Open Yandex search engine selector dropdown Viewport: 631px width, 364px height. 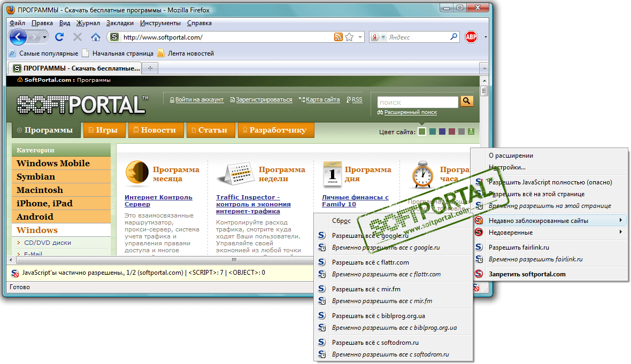click(383, 37)
